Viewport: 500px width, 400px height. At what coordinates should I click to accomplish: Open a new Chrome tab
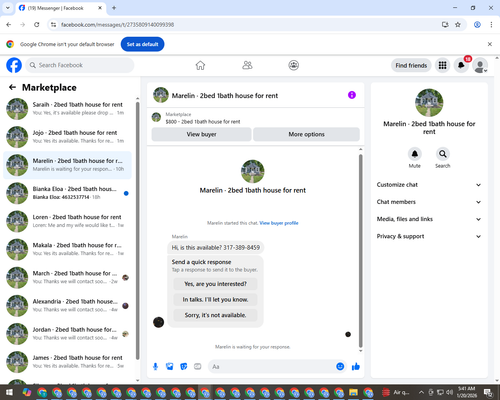(x=114, y=8)
